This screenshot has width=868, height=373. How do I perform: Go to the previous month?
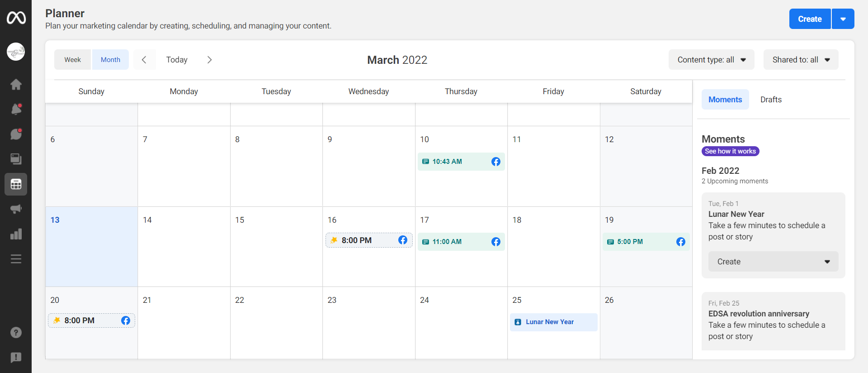coord(144,60)
